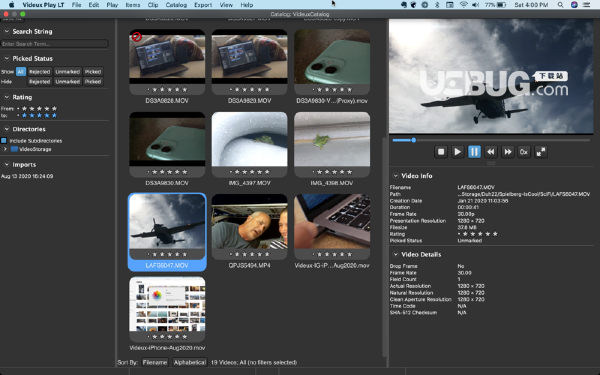Screen dimensions: 600x375
Task: Expand the preview to full screen
Action: pos(541,152)
